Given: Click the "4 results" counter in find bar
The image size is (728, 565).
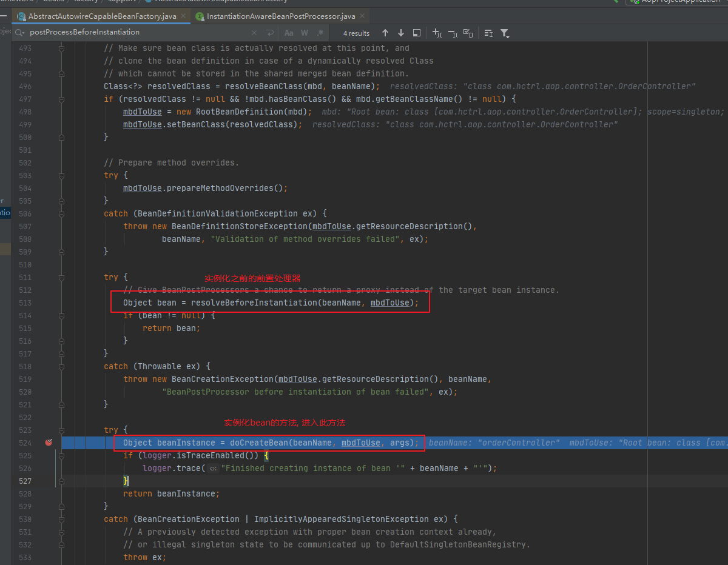Looking at the screenshot, I should pos(356,33).
